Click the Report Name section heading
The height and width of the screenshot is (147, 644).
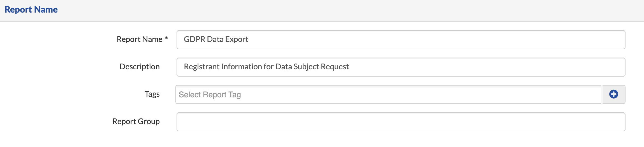pos(31,10)
